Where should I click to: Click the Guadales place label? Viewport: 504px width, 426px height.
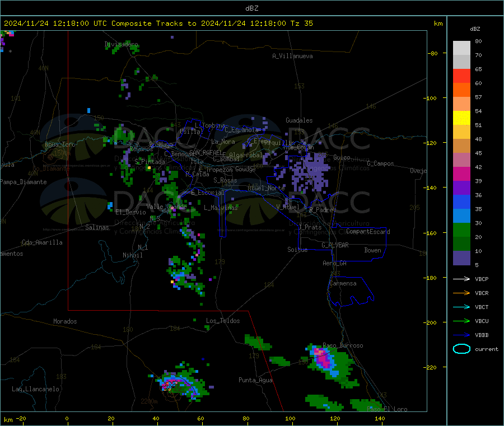pos(299,120)
